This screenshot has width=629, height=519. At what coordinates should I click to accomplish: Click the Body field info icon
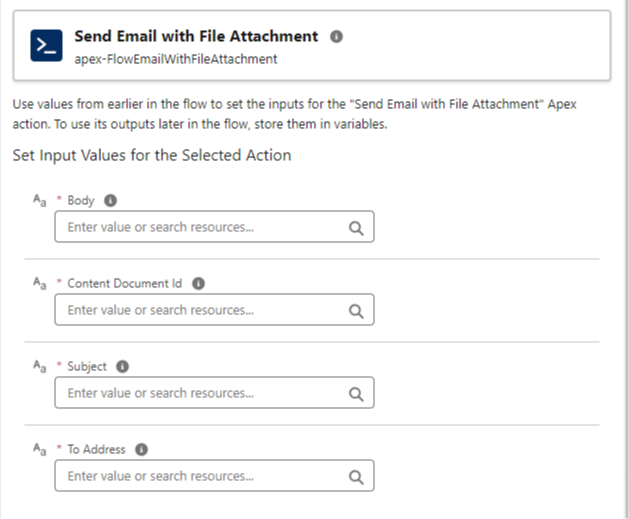(110, 200)
